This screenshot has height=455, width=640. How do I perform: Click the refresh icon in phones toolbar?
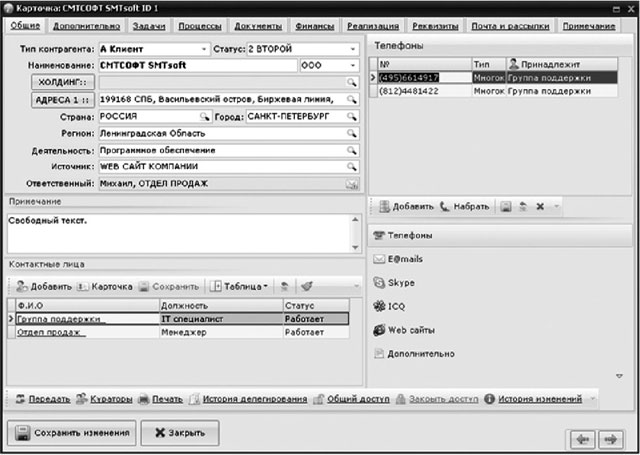coord(523,207)
